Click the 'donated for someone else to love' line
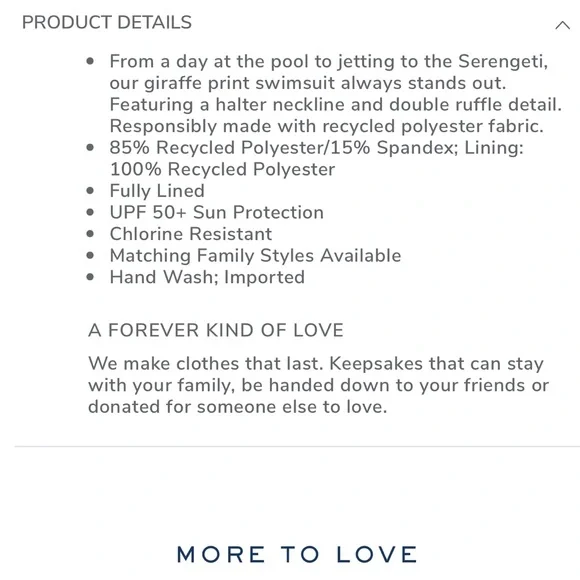The width and height of the screenshot is (580, 580). (x=237, y=407)
